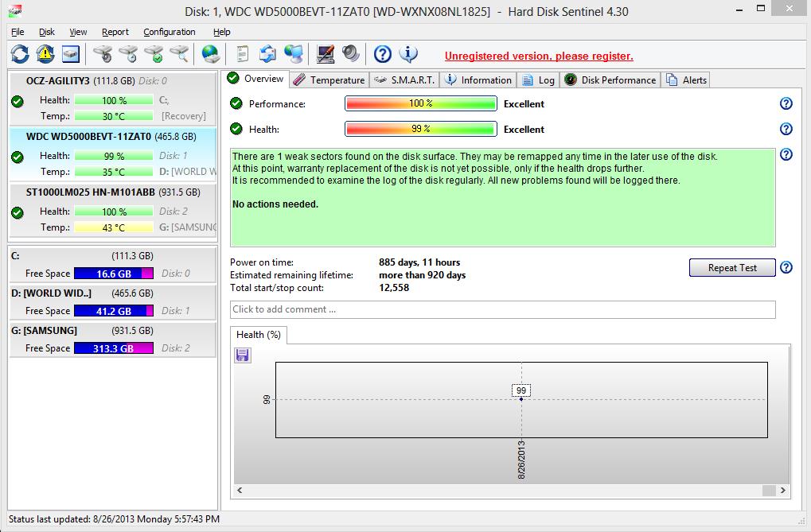Select the WDC WD5000BEVT-11ZAT0 disk entry

pos(113,154)
